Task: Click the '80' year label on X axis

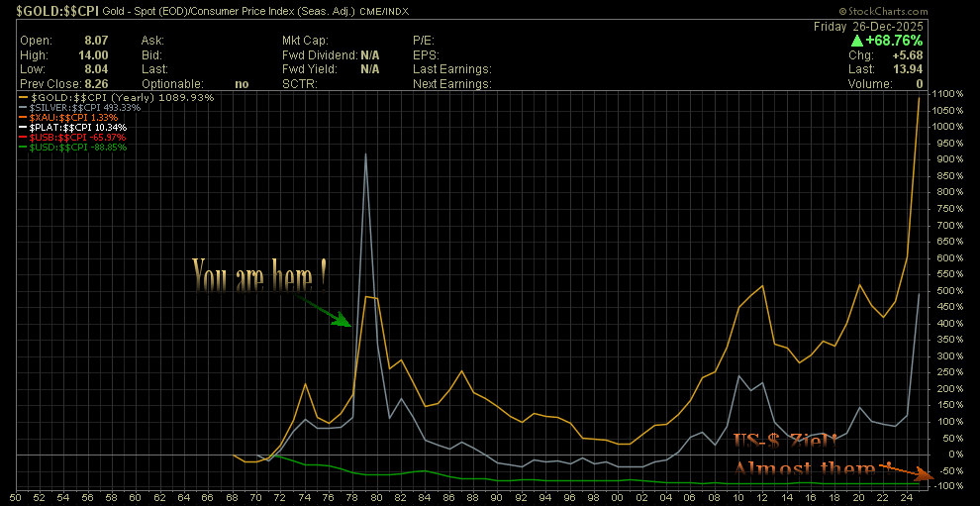Action: [377, 496]
